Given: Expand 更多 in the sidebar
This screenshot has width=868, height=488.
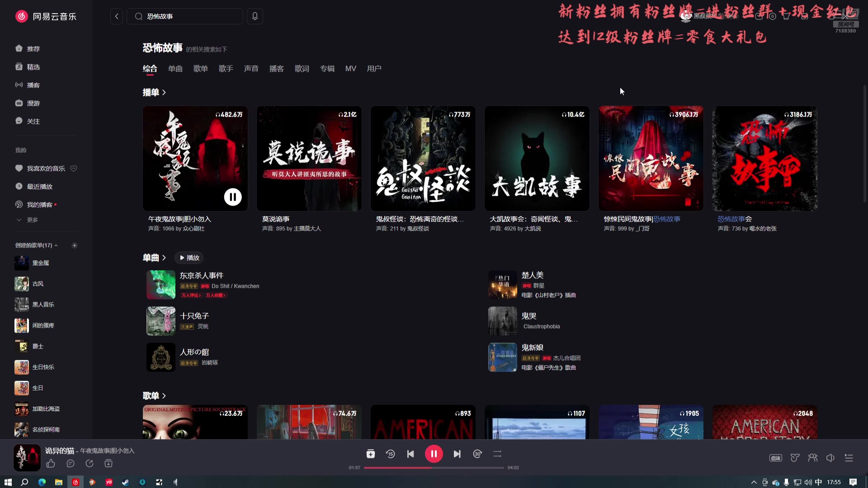Looking at the screenshot, I should click(27, 220).
